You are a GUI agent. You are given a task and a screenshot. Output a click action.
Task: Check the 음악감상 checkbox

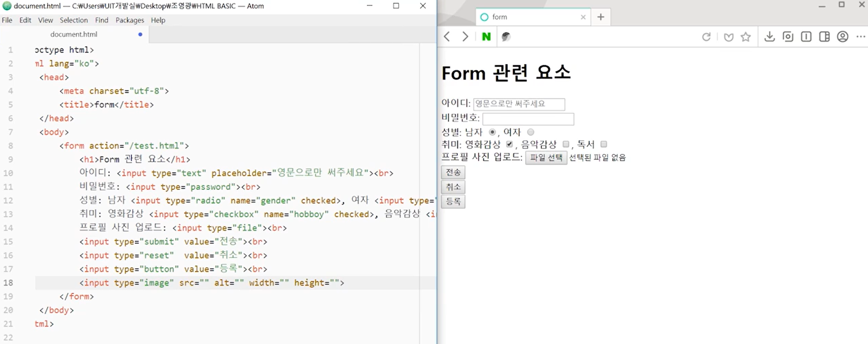pyautogui.click(x=566, y=144)
